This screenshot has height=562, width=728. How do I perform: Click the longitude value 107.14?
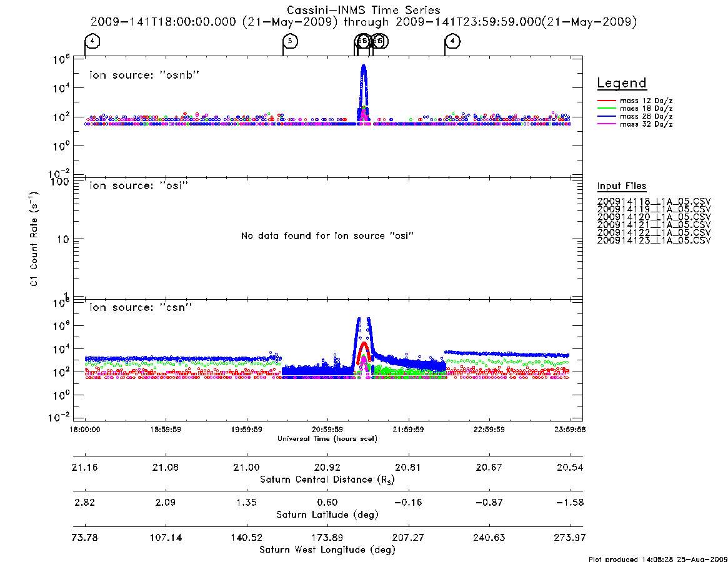coord(166,538)
